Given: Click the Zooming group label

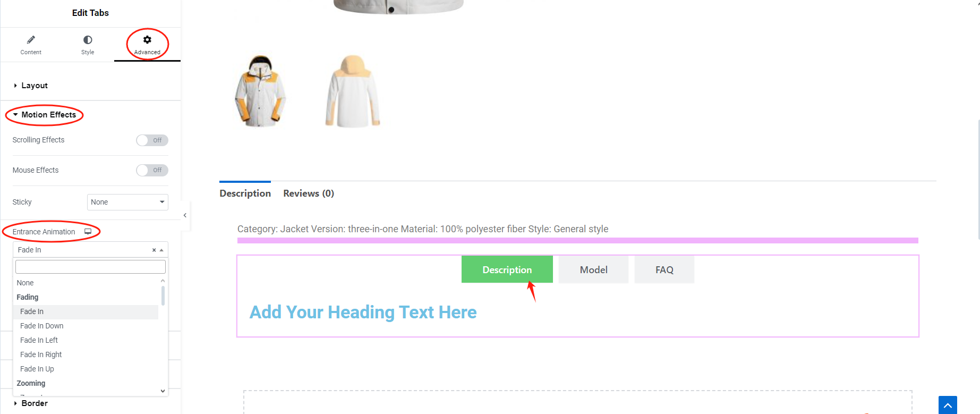Looking at the screenshot, I should tap(31, 383).
